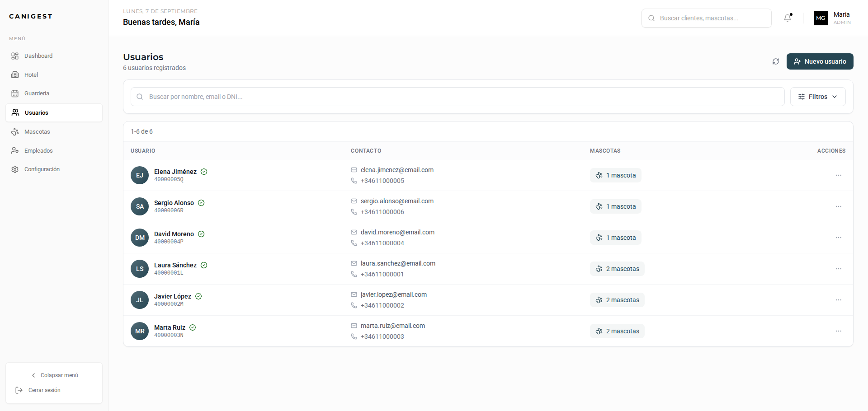Viewport: 868px width, 411px height.
Task: Click email javier.lopez@email.com
Action: [x=394, y=294]
